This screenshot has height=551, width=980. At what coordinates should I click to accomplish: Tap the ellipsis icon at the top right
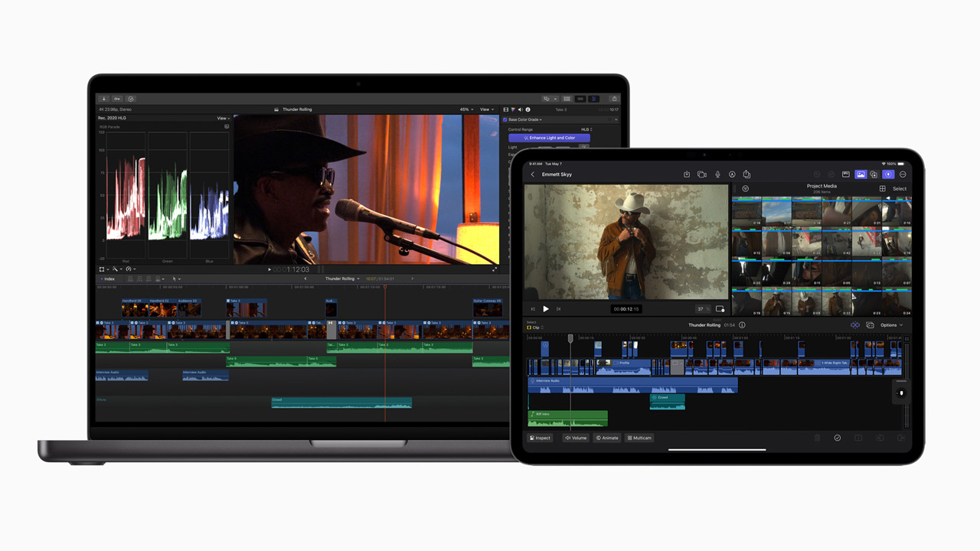pyautogui.click(x=903, y=174)
